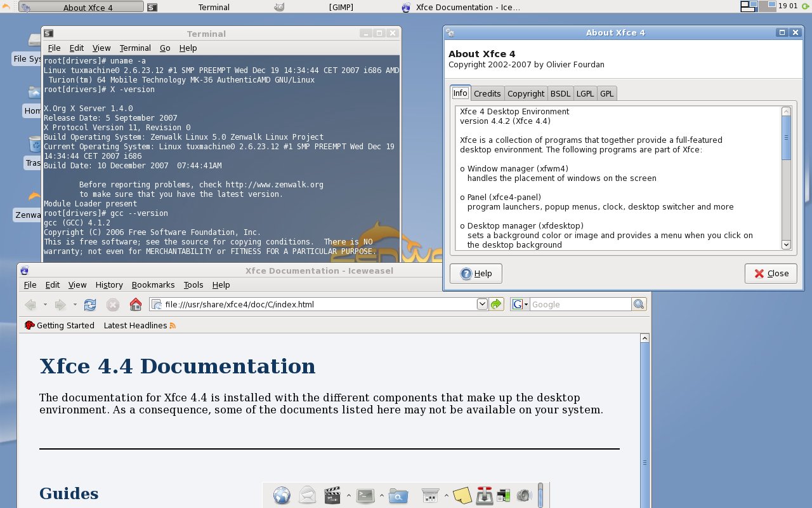Viewport: 812px width, 508px height.
Task: Switch to the GIMP taskbar button
Action: (335, 7)
